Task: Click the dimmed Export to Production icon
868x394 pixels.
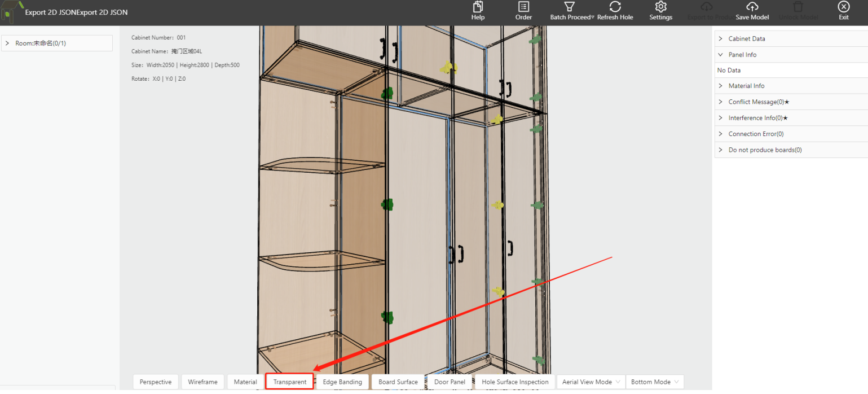Action: 707,7
